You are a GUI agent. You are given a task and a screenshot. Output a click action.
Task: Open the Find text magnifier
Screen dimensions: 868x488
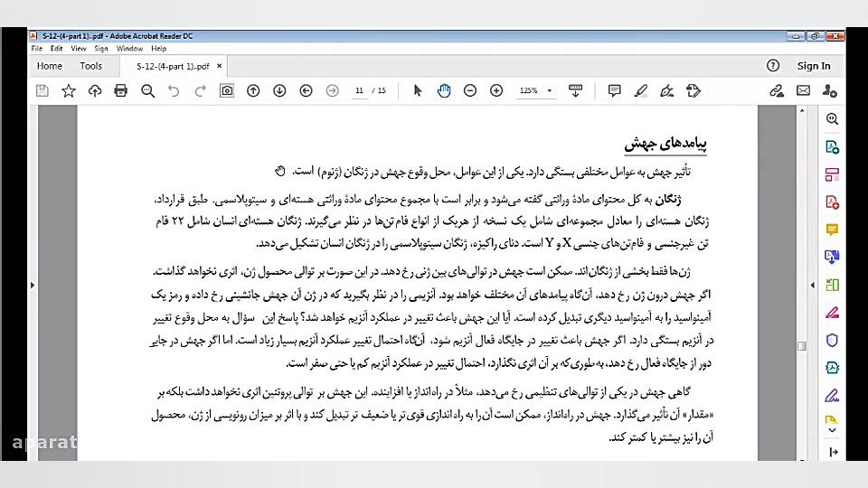pos(147,90)
